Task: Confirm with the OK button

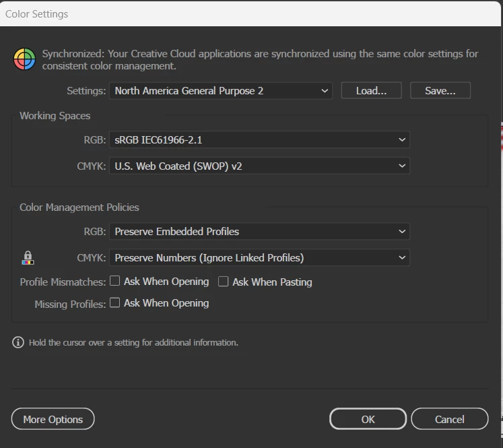Action: tap(368, 419)
